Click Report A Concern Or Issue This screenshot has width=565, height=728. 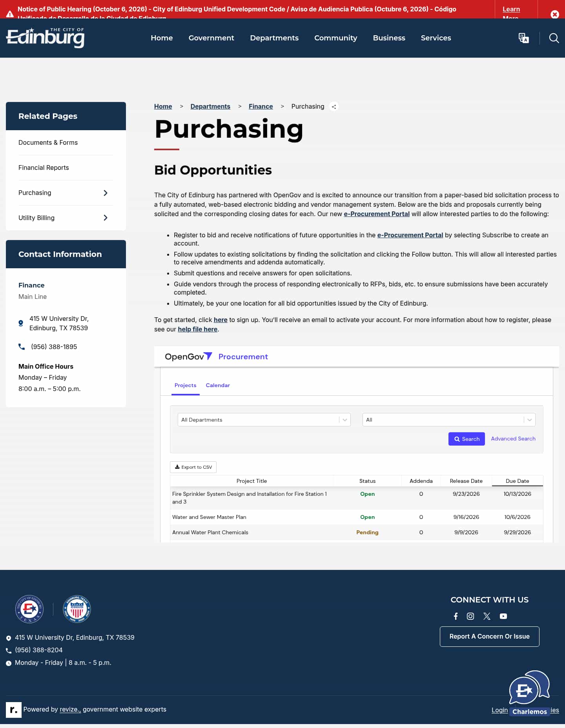coord(489,637)
